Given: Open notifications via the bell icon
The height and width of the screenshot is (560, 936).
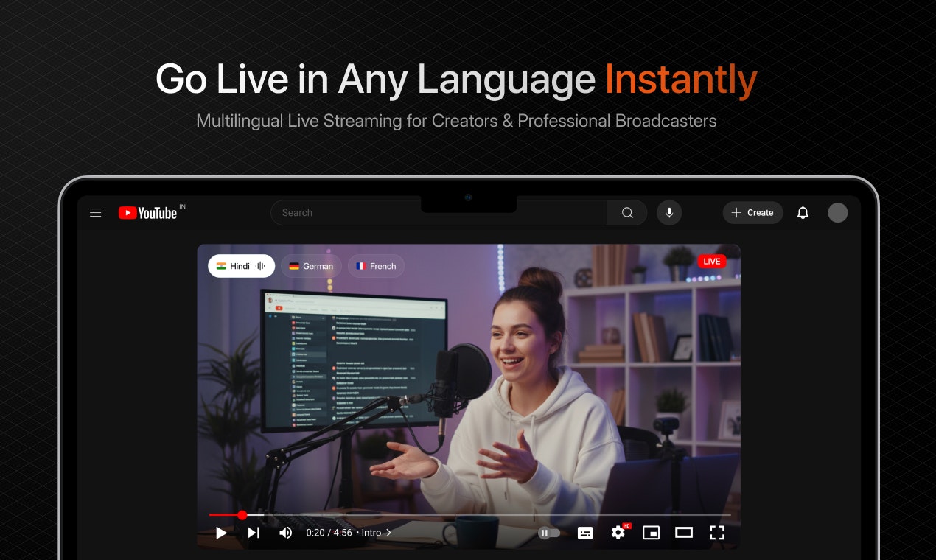Looking at the screenshot, I should click(x=803, y=212).
